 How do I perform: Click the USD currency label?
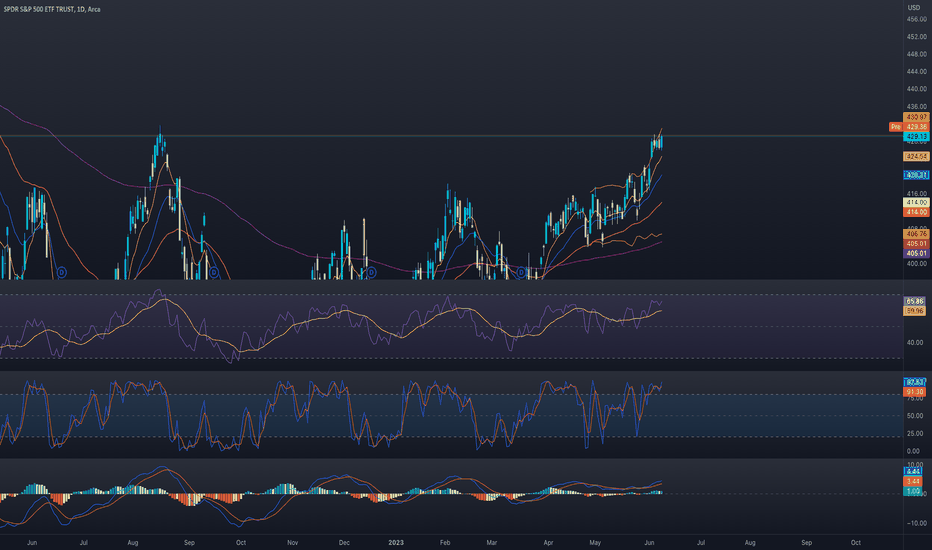pos(914,8)
